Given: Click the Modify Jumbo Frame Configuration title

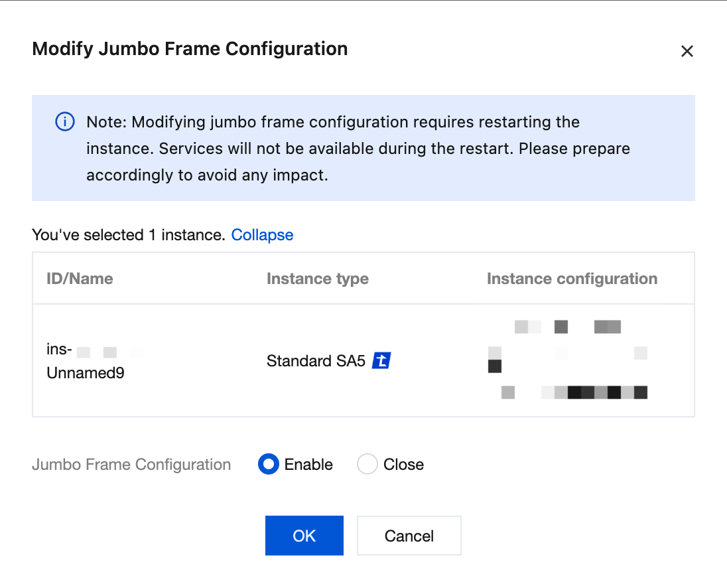Looking at the screenshot, I should pos(190,49).
